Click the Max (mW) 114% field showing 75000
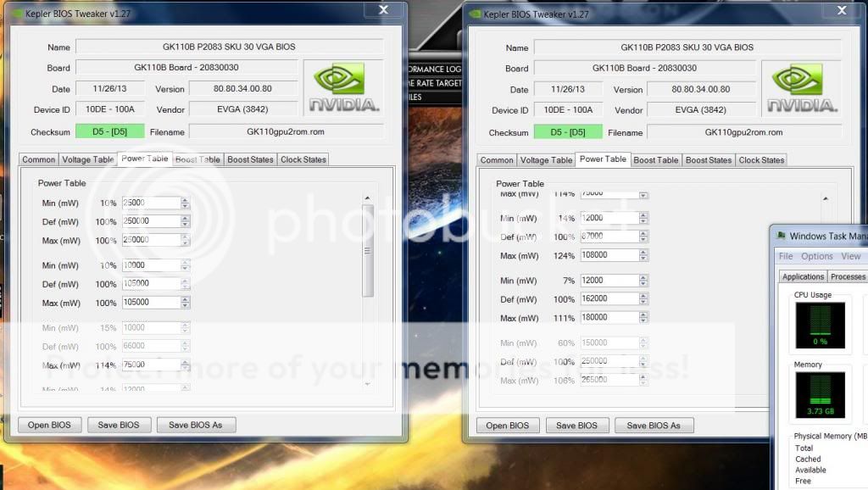Viewport: 868px width, 490px height. coord(151,365)
